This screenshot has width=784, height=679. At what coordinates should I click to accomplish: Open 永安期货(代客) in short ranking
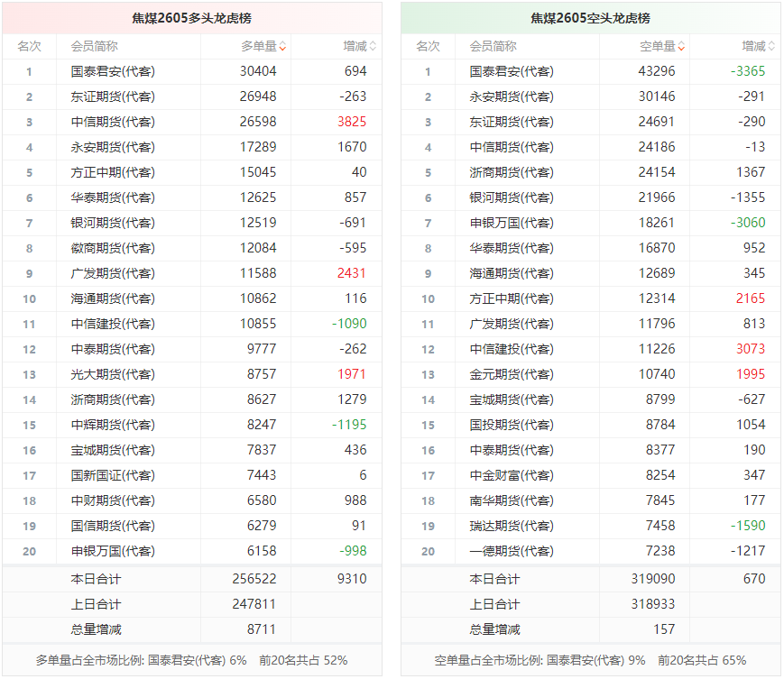point(512,96)
